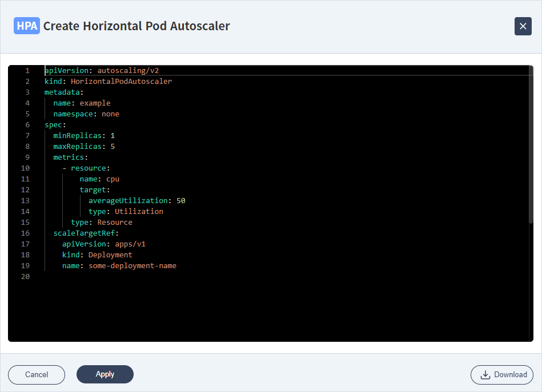Apply the autoscaler YAML

[105, 374]
